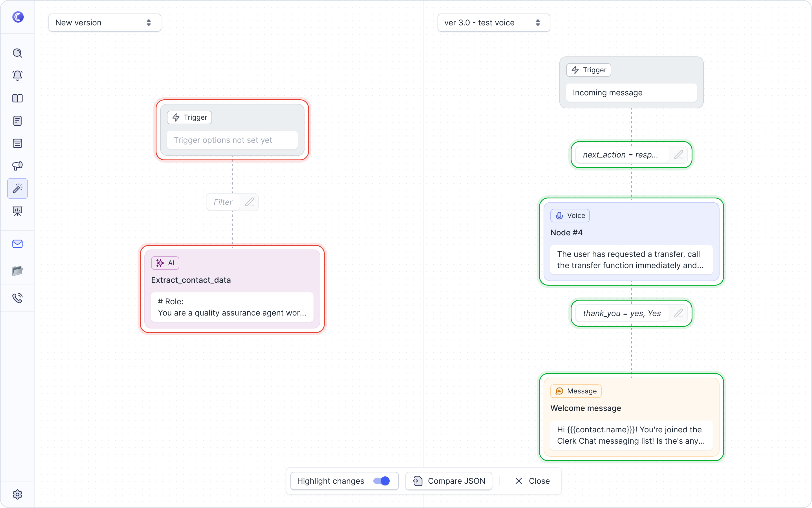The image size is (812, 508).
Task: Click the lightning icon on right Trigger node
Action: coord(575,70)
